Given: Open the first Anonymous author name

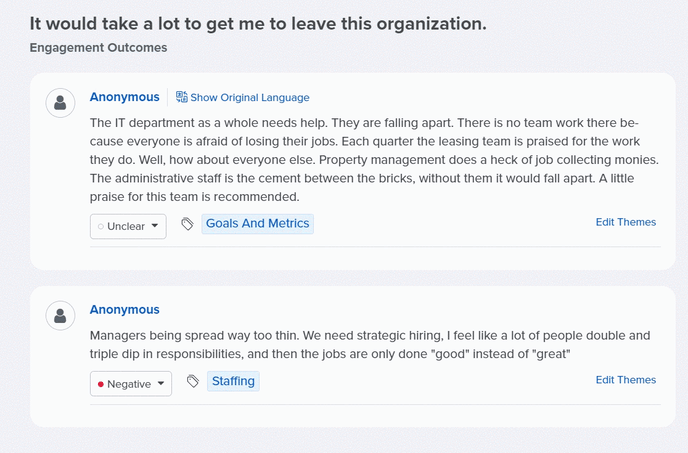Looking at the screenshot, I should click(x=125, y=97).
